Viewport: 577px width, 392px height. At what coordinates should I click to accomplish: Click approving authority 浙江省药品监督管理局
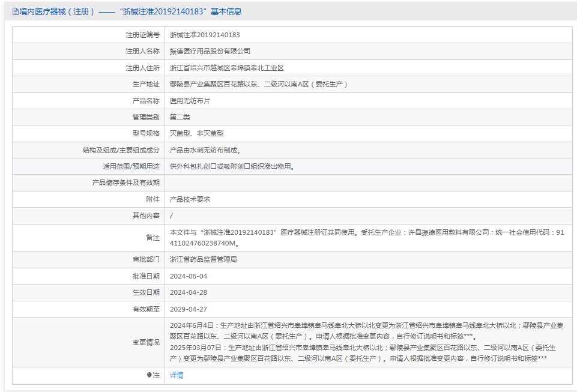click(x=203, y=259)
